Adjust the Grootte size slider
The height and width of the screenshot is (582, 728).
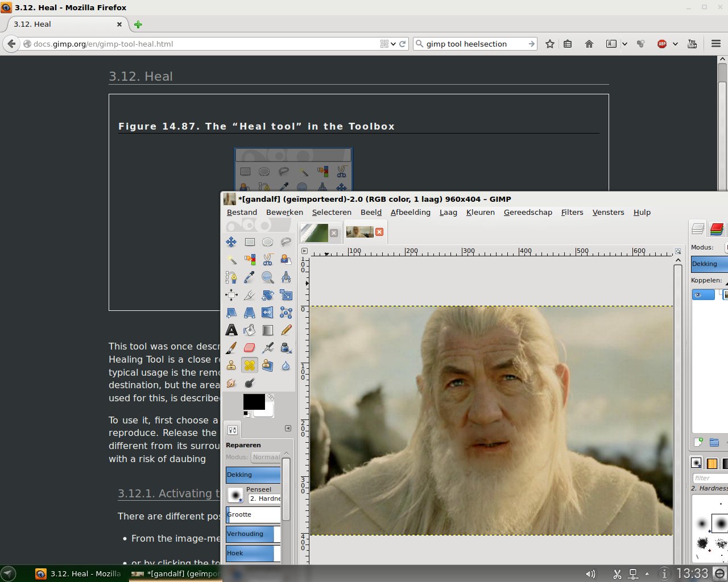click(x=253, y=514)
